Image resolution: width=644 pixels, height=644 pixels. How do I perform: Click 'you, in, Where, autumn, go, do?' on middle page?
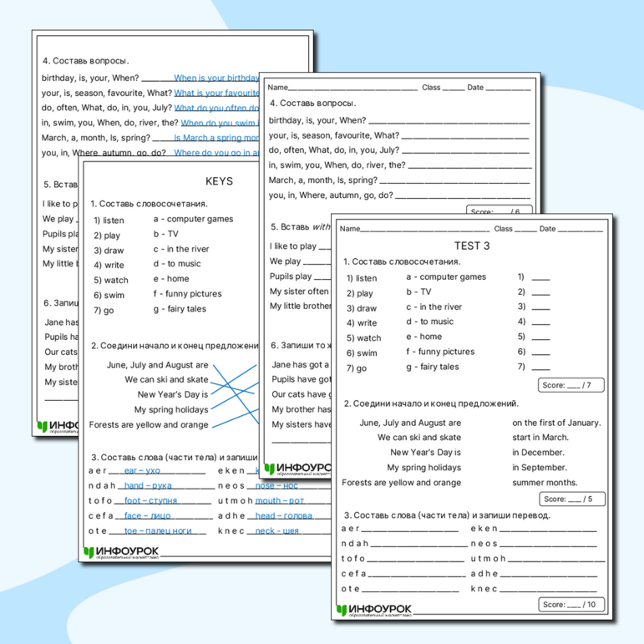coord(331,195)
